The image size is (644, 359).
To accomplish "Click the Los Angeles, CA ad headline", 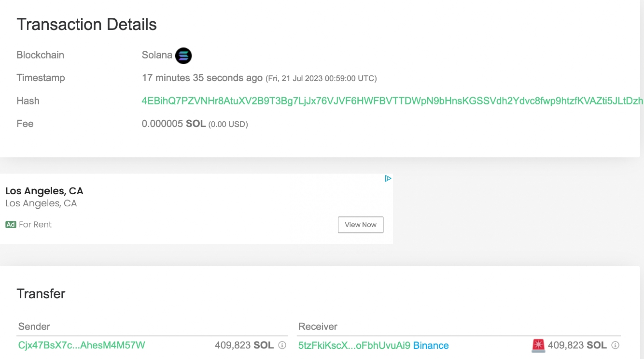I will 44,191.
